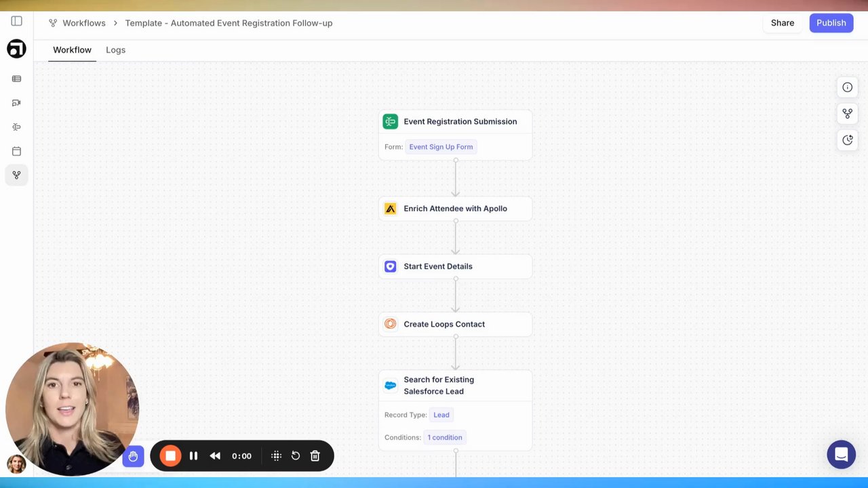The width and height of the screenshot is (868, 488).
Task: Switch to the Logs tab
Action: coord(115,50)
